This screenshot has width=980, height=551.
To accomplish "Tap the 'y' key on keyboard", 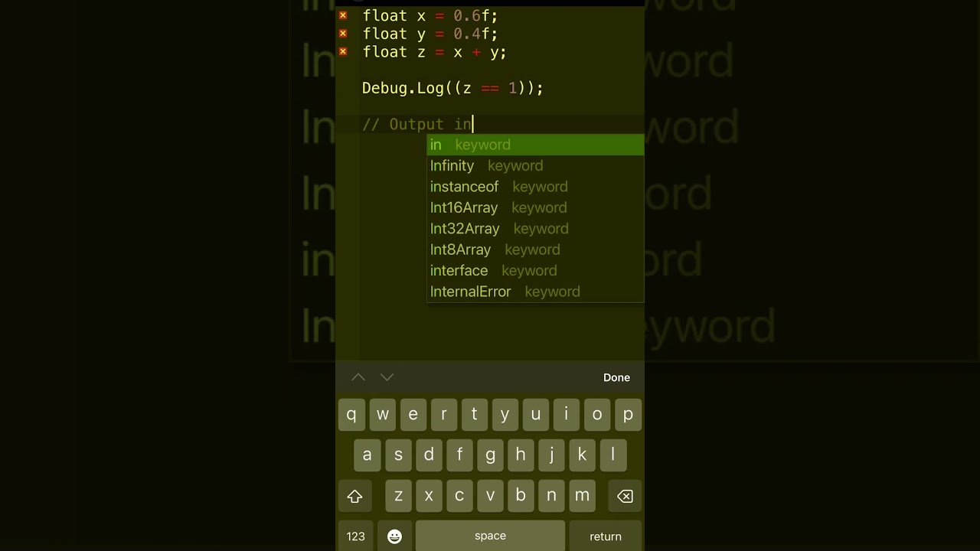I will (x=505, y=414).
